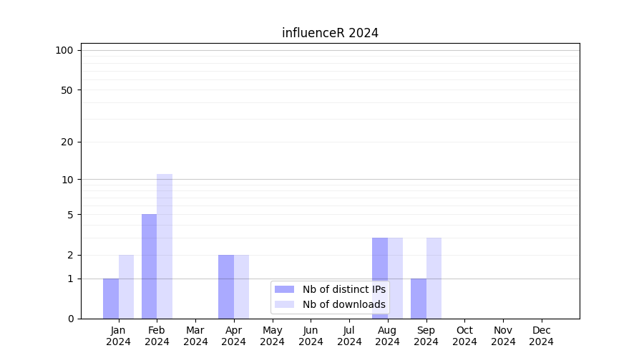Click the September downloads bar
This screenshot has width=644, height=358.
[434, 278]
